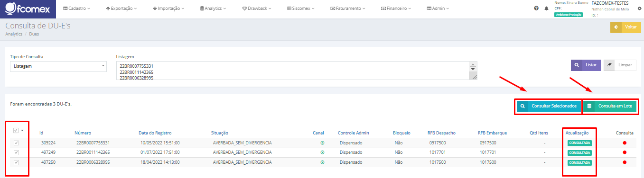Click CONSULTADA badge for row 497249
This screenshot has width=644, height=178.
(x=579, y=152)
